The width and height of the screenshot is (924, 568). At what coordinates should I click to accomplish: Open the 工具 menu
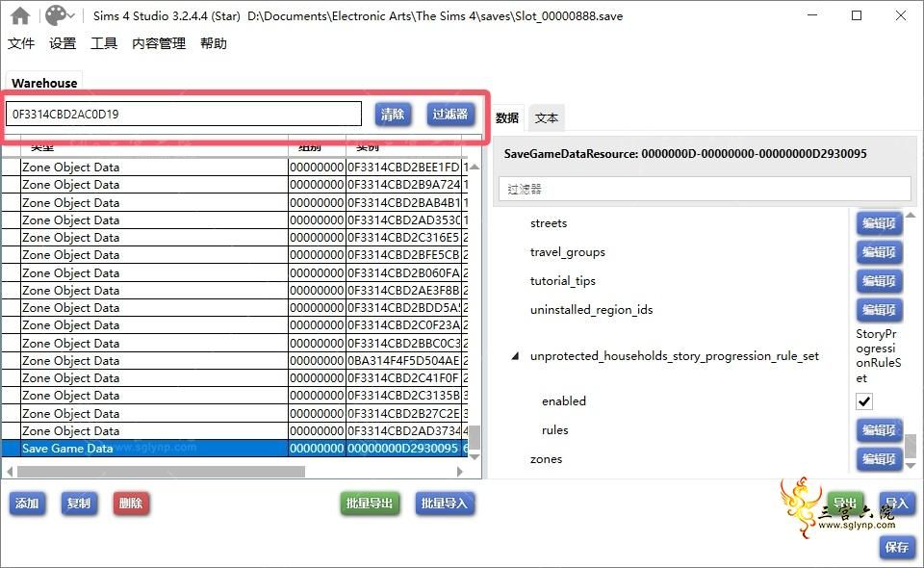tap(104, 43)
